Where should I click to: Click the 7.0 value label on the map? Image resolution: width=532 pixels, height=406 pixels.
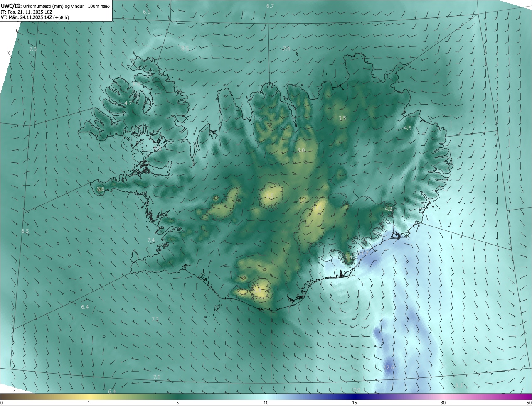(x=33, y=49)
